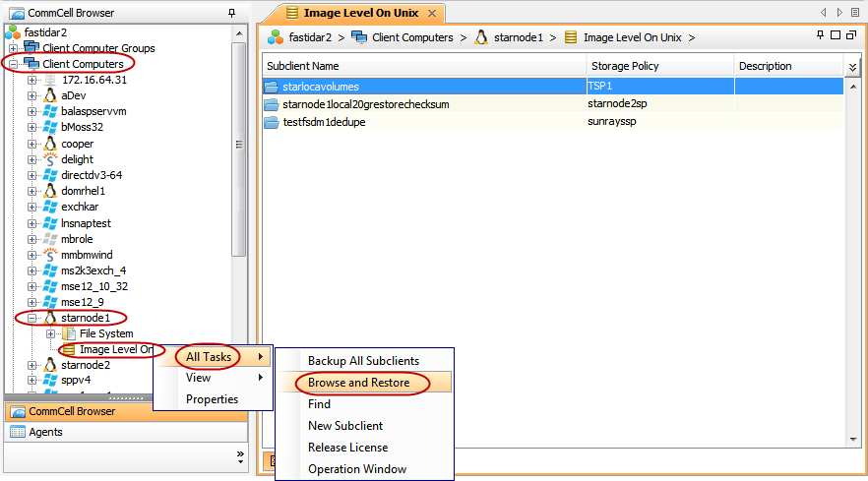Screen dimensions: 868x481
Task: Click the starnode1 Linux penguin icon in tree
Action: coord(49,318)
